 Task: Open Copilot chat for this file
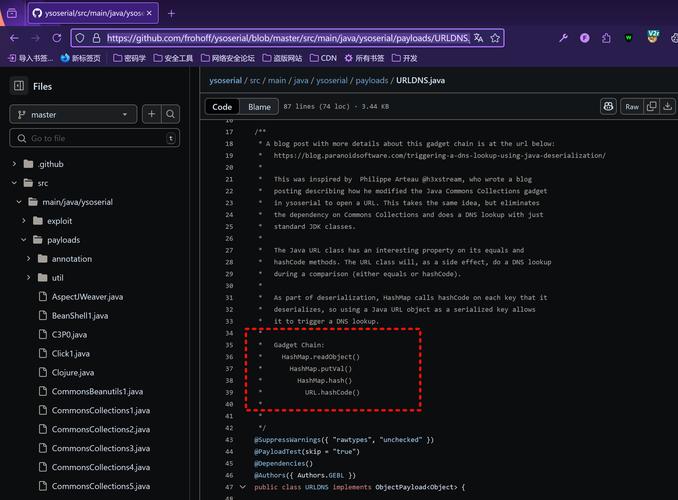608,106
